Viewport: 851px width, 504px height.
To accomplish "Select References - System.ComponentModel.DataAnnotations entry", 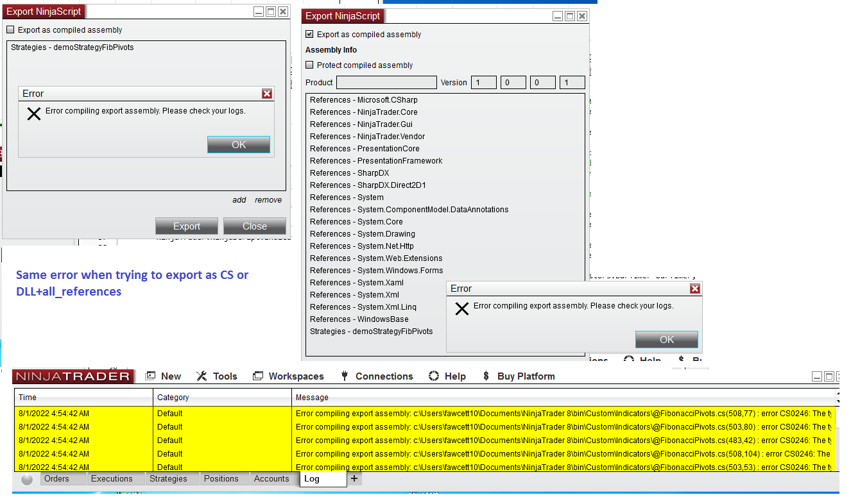I will (409, 210).
